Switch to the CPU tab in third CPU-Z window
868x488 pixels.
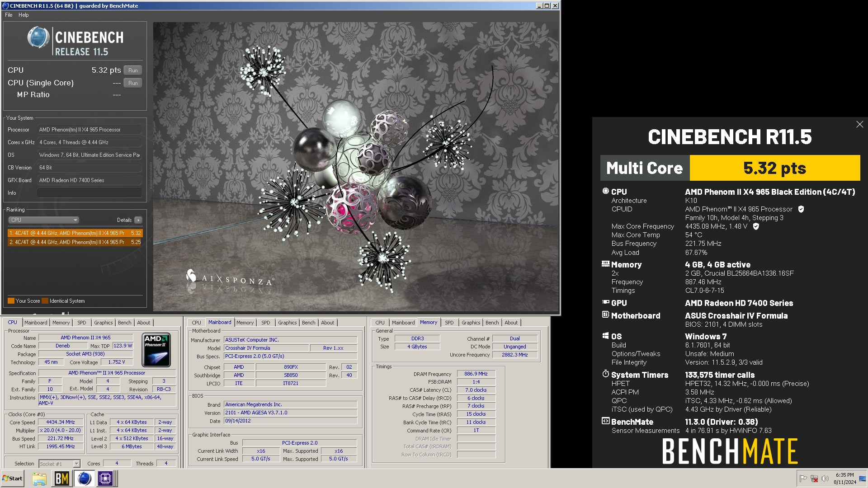tap(380, 323)
